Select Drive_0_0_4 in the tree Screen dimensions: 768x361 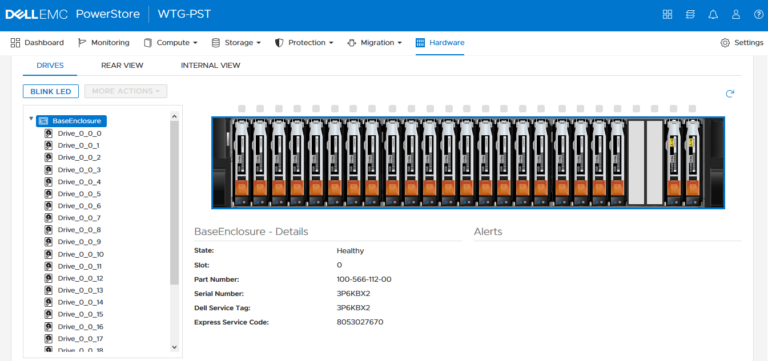(79, 182)
